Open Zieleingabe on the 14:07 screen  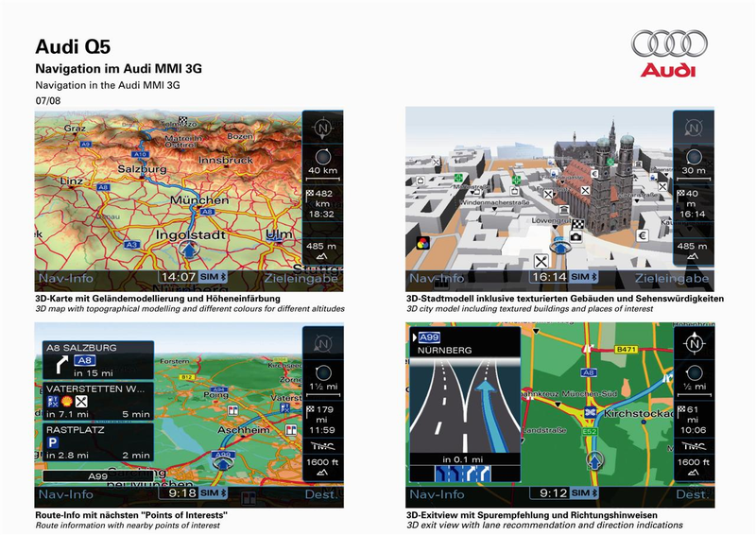(301, 278)
